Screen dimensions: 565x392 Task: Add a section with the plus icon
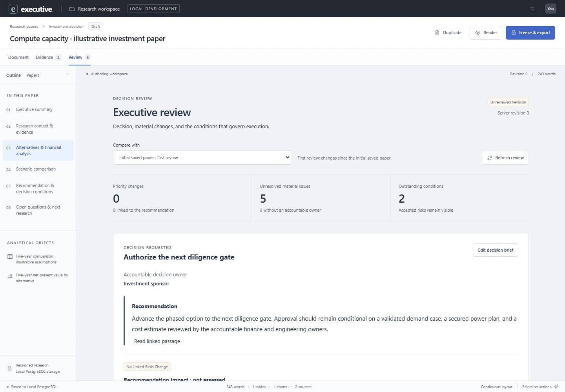67,75
